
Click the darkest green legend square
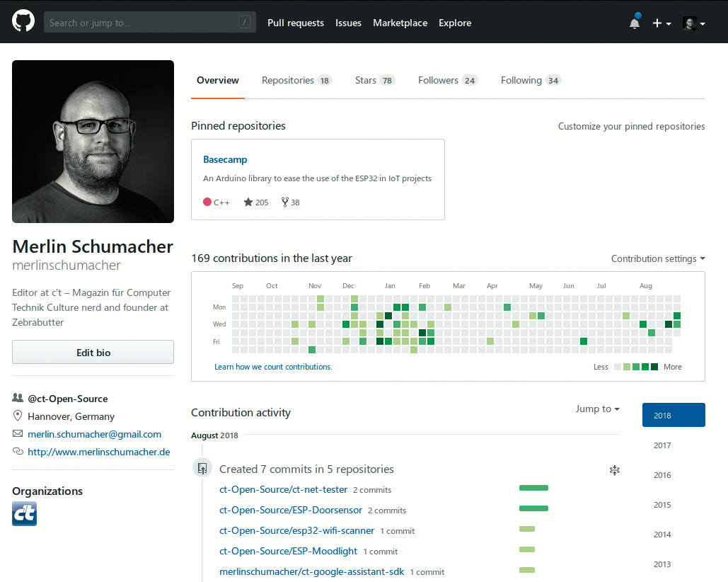[654, 367]
